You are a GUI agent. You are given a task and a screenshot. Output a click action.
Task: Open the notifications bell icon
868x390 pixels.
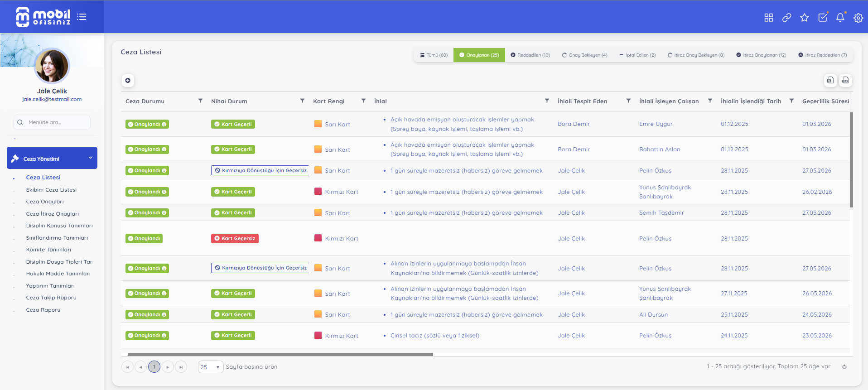pyautogui.click(x=840, y=18)
